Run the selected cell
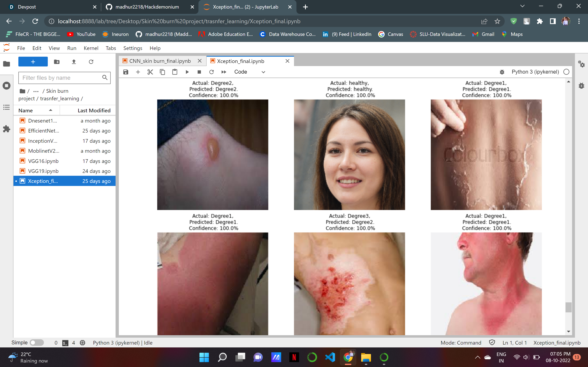588x367 pixels. [187, 72]
